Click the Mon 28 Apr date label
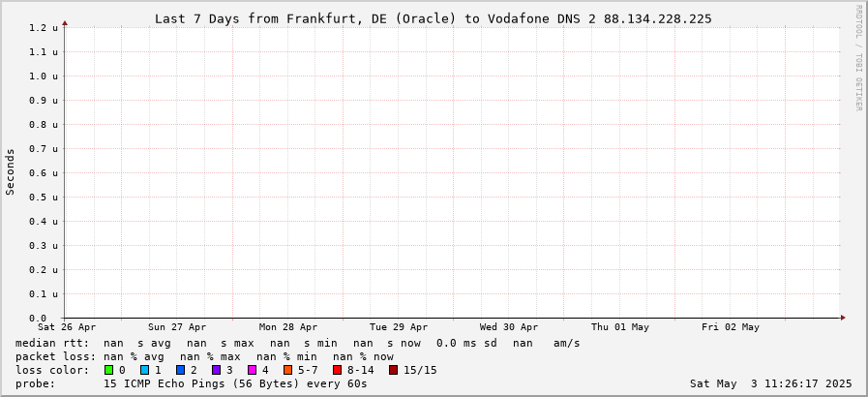Image resolution: width=868 pixels, height=397 pixels. (x=287, y=327)
